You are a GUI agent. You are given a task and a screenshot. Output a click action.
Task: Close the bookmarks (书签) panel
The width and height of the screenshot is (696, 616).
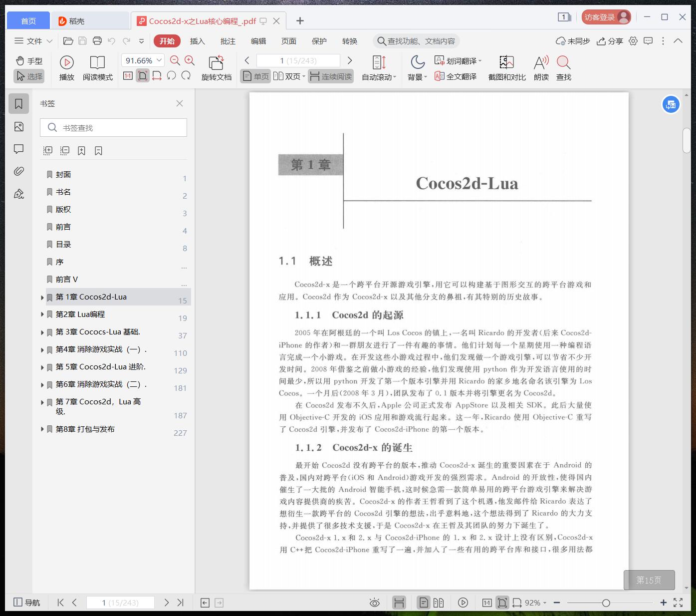pos(180,103)
